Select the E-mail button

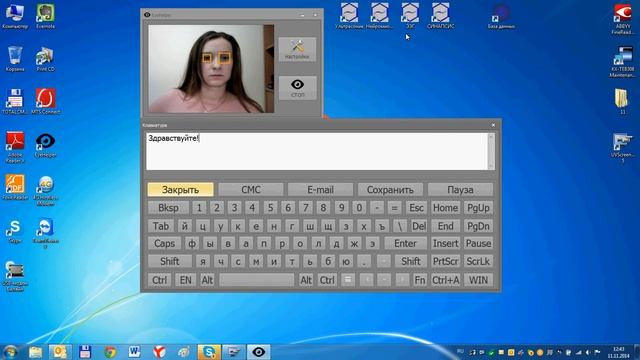click(320, 190)
